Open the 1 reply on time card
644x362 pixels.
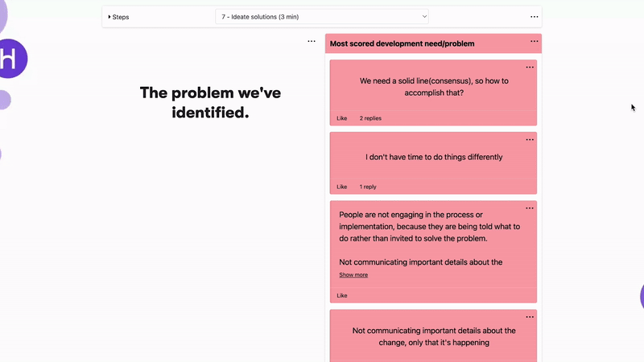pos(368,187)
